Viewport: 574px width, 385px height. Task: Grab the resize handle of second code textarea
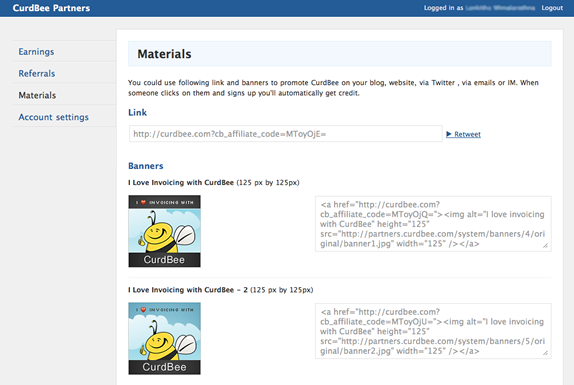click(x=545, y=353)
